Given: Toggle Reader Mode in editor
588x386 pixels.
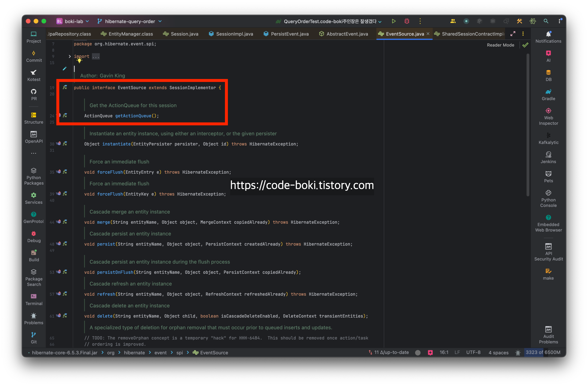Looking at the screenshot, I should [500, 45].
